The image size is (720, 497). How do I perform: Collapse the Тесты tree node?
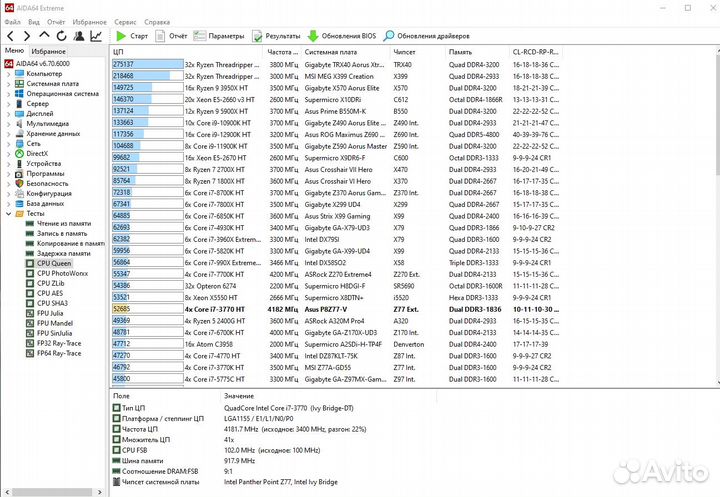coord(8,214)
